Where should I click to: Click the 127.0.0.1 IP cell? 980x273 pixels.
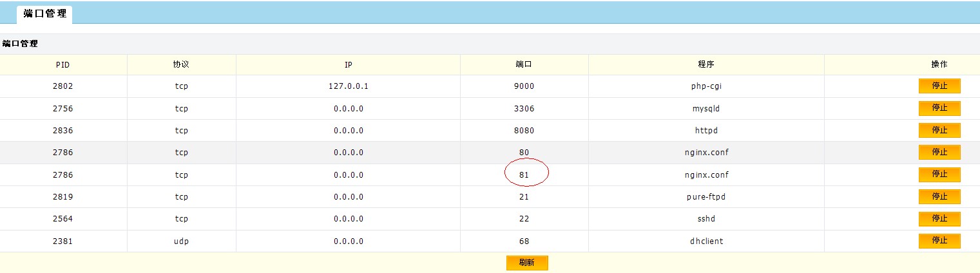348,86
